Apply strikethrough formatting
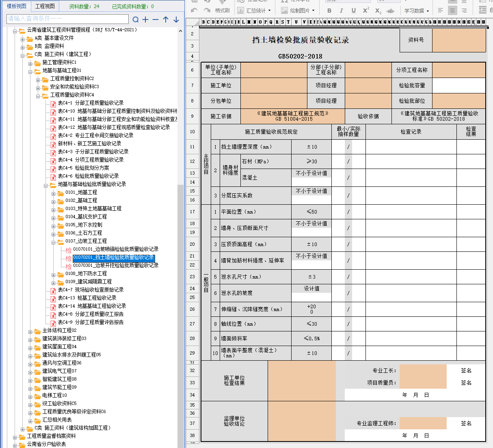 pos(390,11)
